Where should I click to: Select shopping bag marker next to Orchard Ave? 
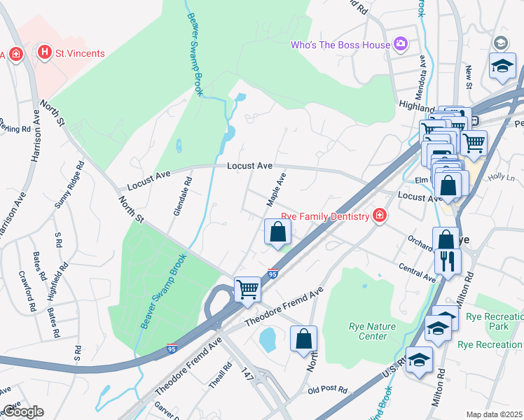446,238
